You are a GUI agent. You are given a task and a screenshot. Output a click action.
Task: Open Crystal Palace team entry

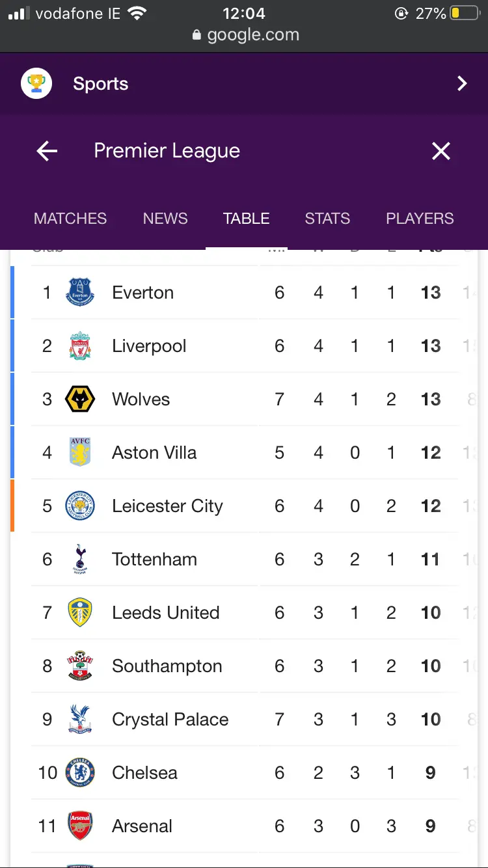pos(170,719)
